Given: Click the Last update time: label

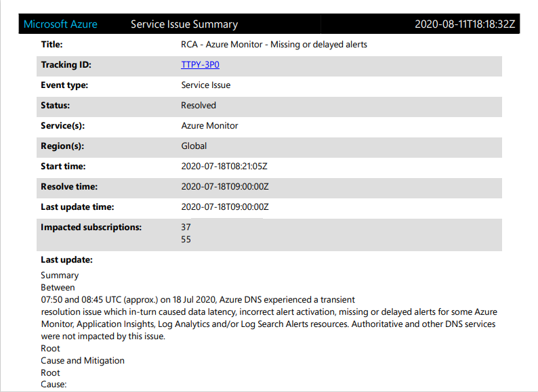Looking at the screenshot, I should 77,207.
